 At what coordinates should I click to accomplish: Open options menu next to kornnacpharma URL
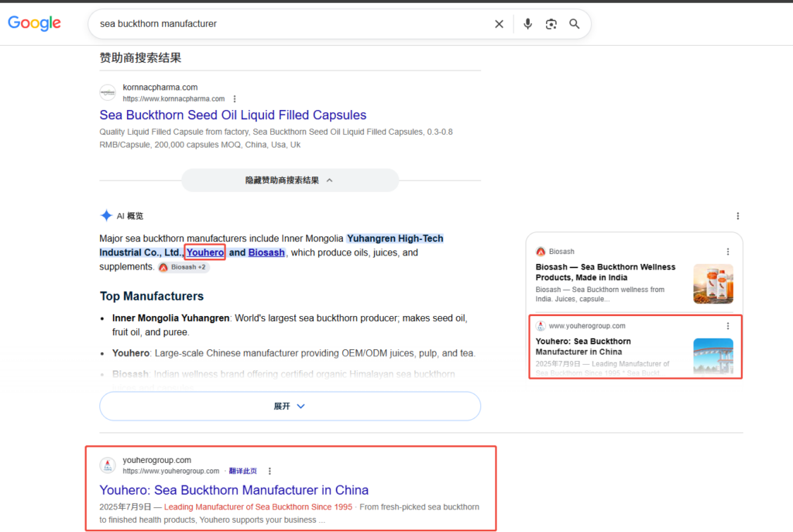[235, 98]
